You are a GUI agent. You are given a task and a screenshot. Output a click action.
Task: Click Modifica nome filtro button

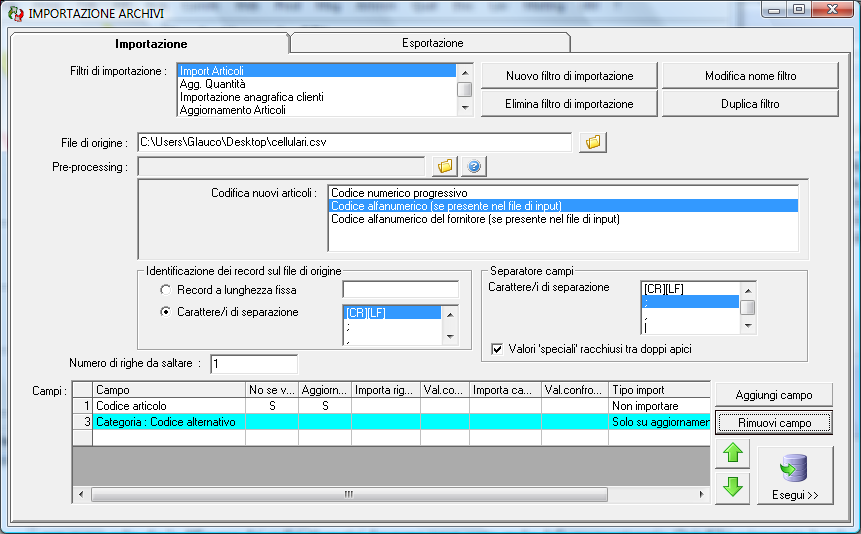tap(750, 76)
